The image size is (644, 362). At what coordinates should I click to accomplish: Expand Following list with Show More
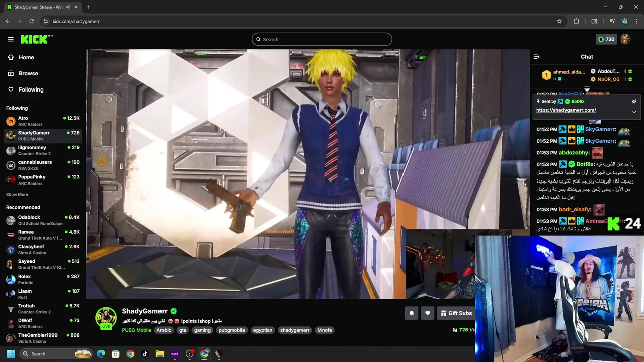pos(17,195)
